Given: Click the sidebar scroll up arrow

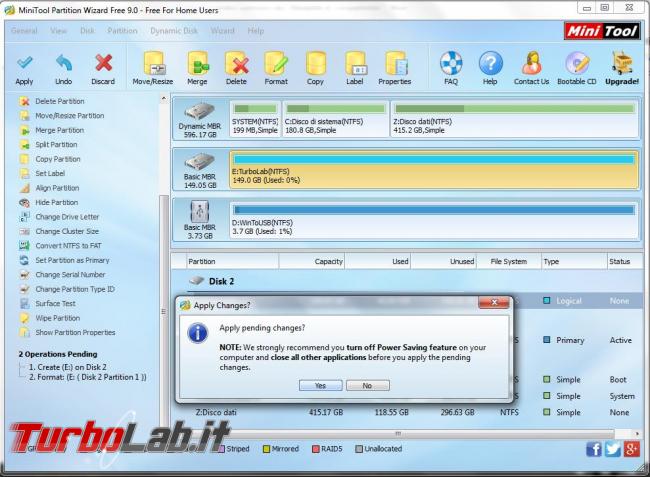Looking at the screenshot, I should (164, 99).
